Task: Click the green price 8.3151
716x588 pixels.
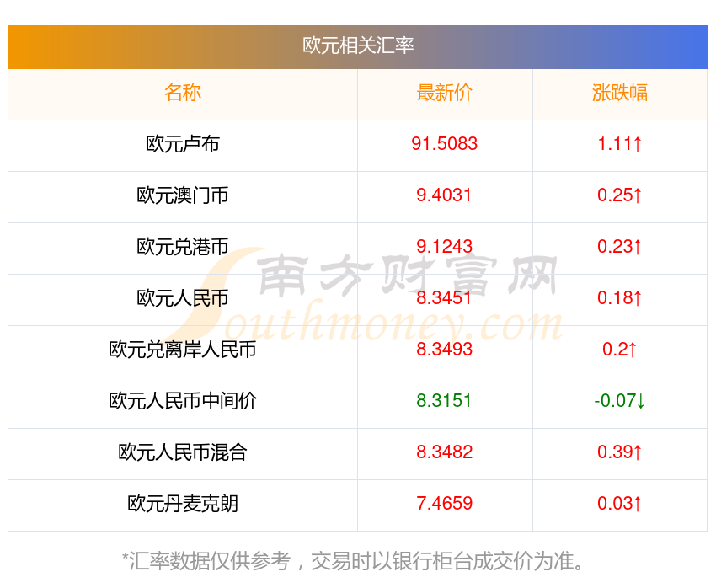Action: click(444, 401)
